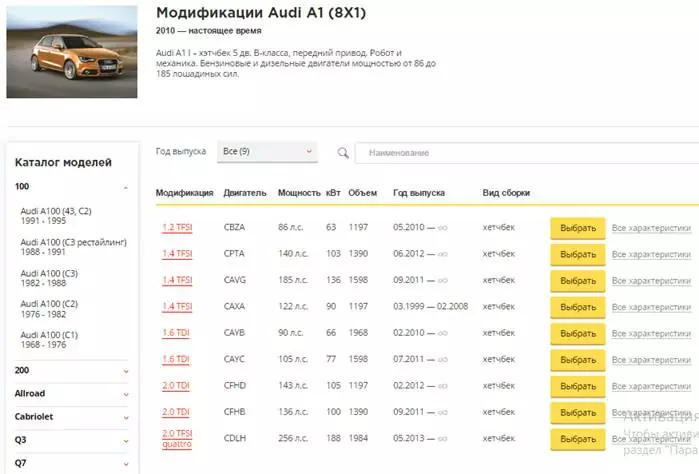
Task: Click Выбрать for CFHB engine row
Action: [x=578, y=412]
